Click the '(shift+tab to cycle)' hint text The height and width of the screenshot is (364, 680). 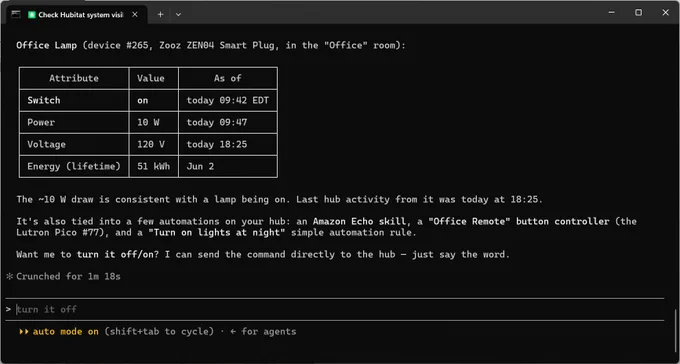click(x=159, y=331)
